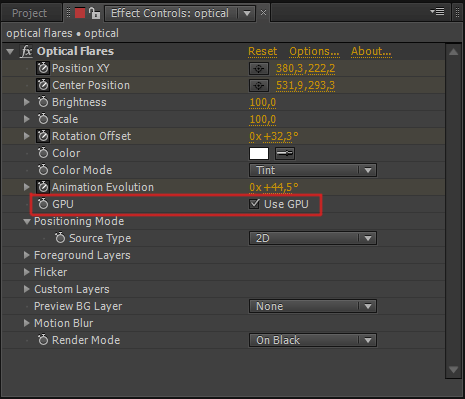Click the panel gripper beside the red square
Image resolution: width=465 pixels, height=399 pixels.
68,13
